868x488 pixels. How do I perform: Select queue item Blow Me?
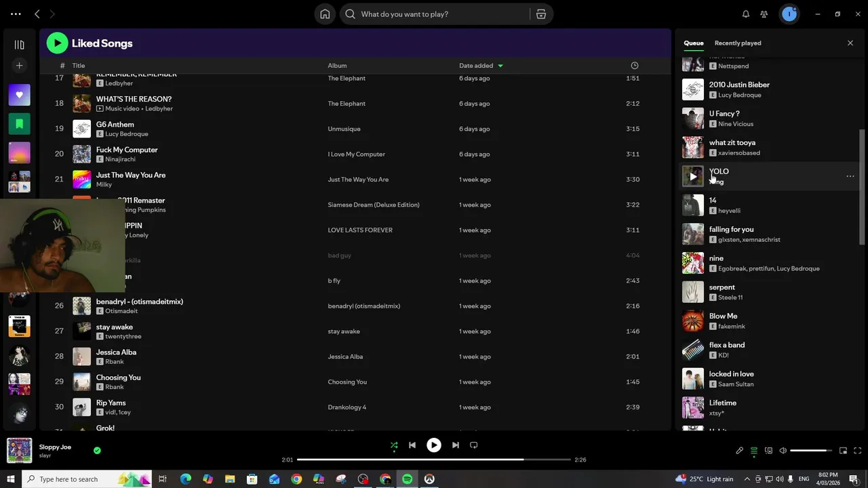click(768, 321)
